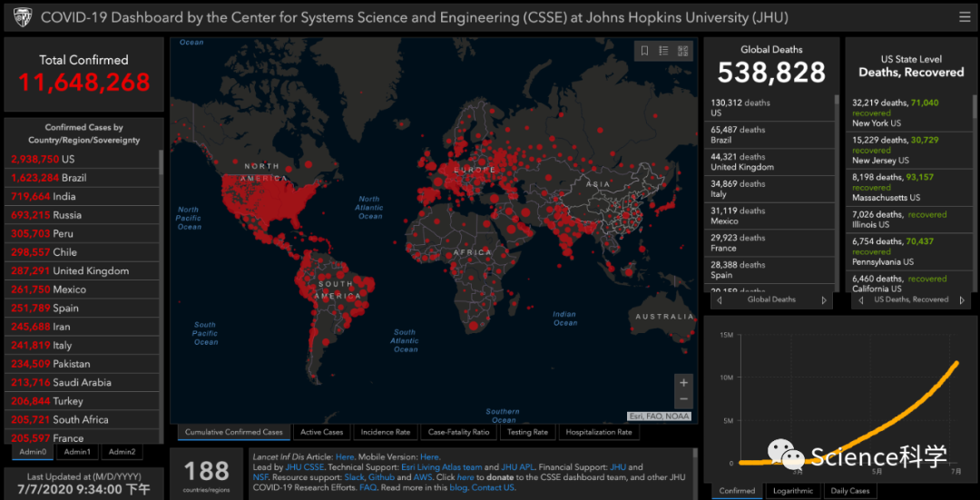The width and height of the screenshot is (980, 500).
Task: Select Iran in confirmed cases list
Action: [x=83, y=327]
